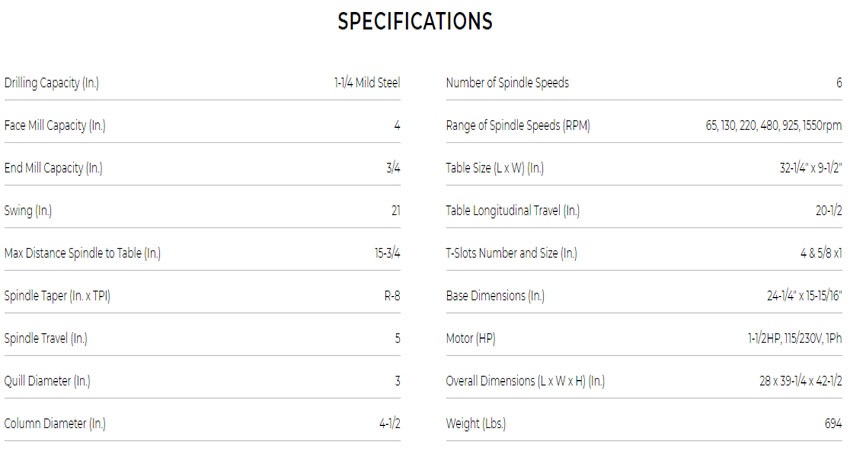Click the Quill Diameter (In.) label
850x450 pixels.
click(49, 381)
